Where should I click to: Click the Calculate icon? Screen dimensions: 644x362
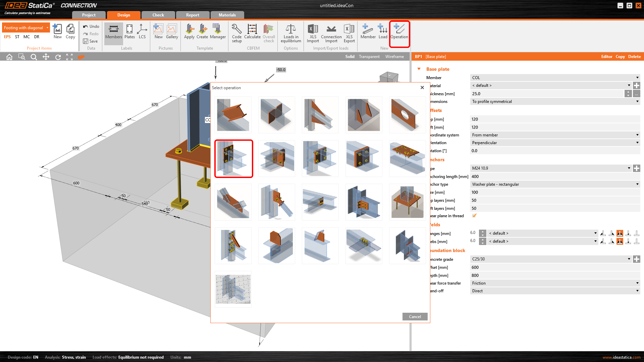pyautogui.click(x=252, y=32)
